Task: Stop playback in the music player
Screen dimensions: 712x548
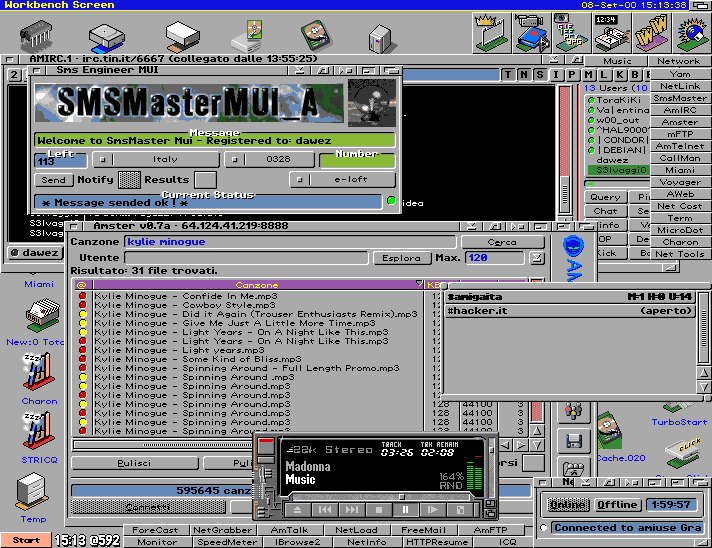Action: 379,510
